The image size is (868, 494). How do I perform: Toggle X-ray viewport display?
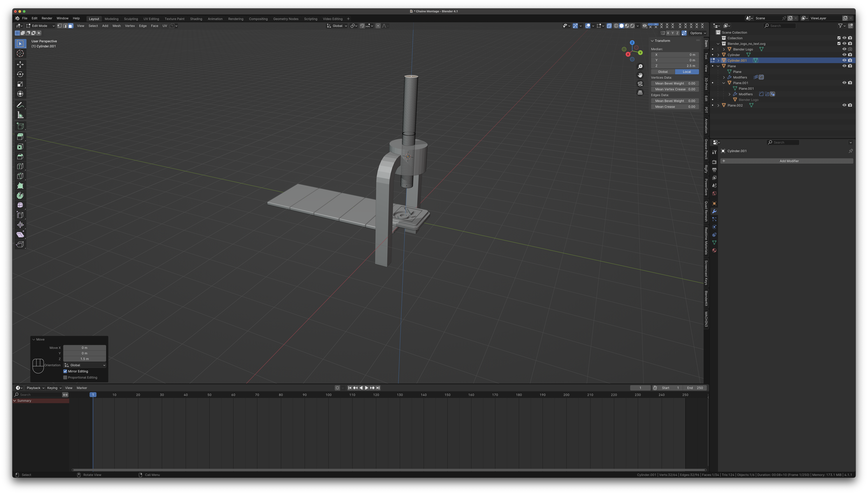(x=609, y=26)
